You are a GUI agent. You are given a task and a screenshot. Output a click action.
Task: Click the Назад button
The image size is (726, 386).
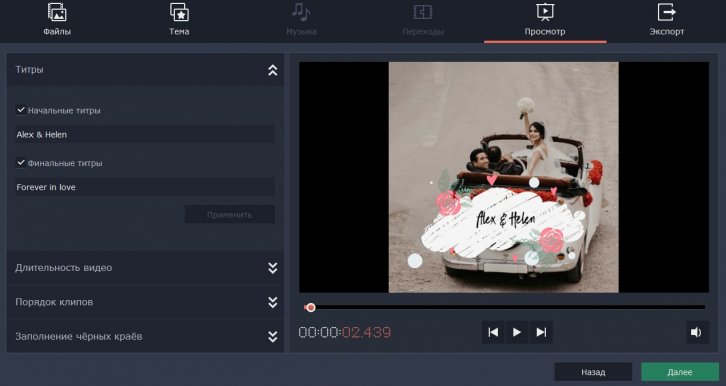click(x=593, y=372)
